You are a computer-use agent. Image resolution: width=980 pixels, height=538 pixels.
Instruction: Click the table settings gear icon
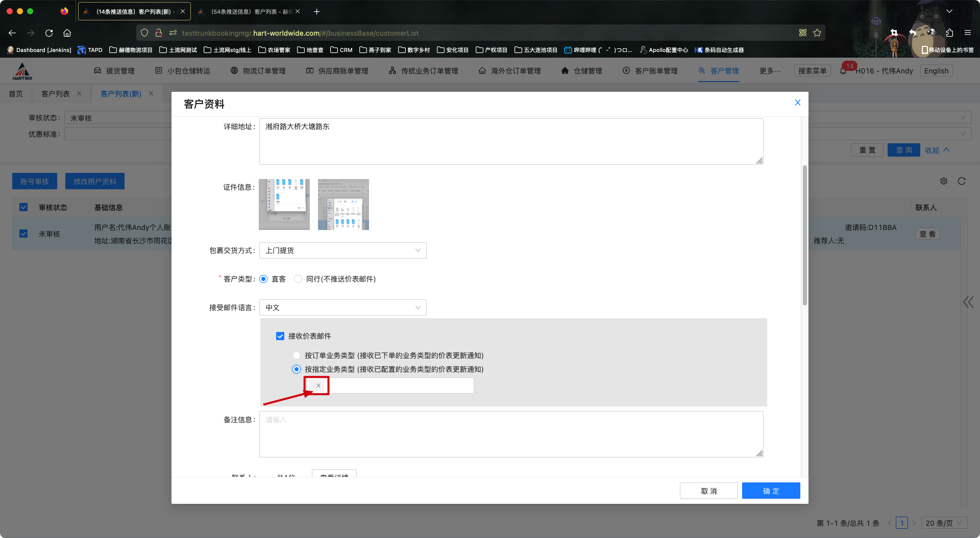[944, 181]
